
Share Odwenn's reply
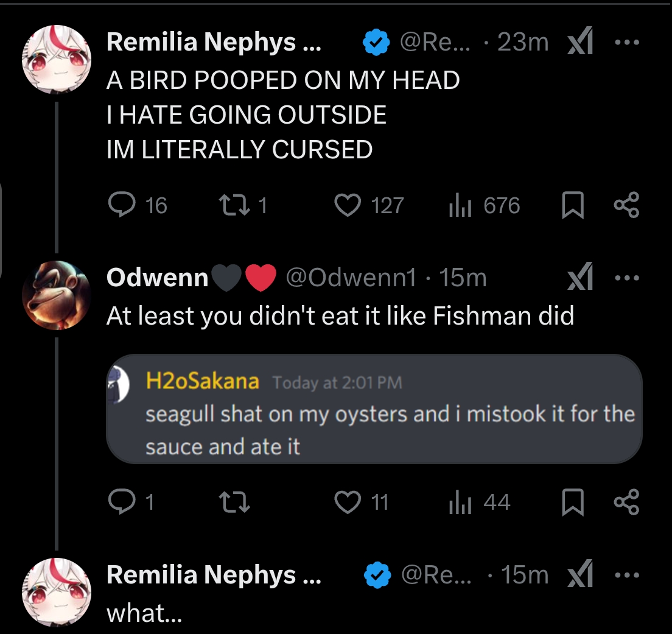coord(626,502)
